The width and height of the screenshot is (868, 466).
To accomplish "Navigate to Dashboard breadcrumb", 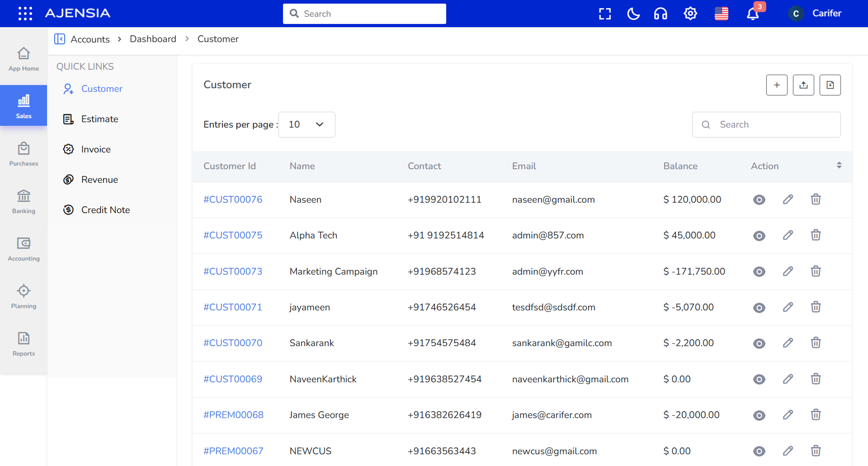I will tap(153, 39).
